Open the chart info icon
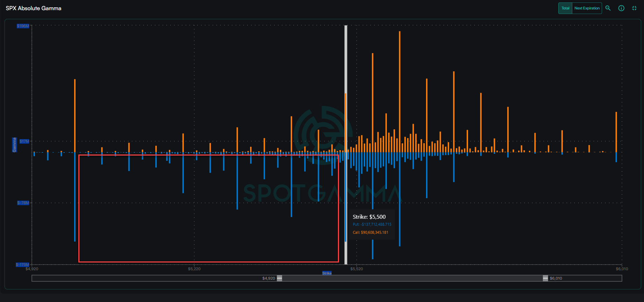 coord(621,8)
